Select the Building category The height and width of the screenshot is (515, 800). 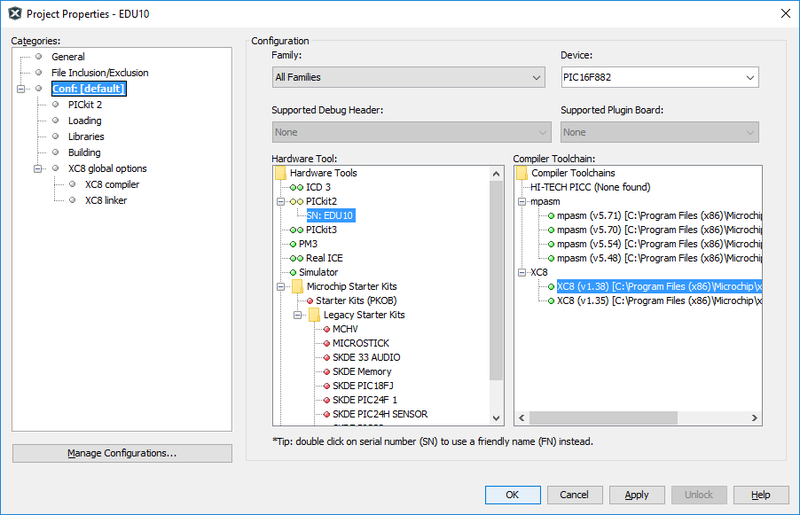tap(84, 152)
